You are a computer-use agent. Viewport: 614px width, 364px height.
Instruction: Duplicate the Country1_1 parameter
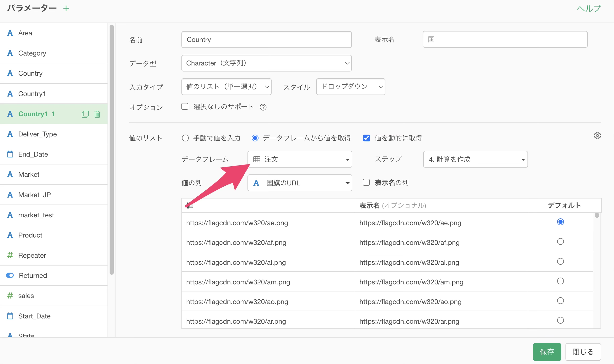coord(85,114)
